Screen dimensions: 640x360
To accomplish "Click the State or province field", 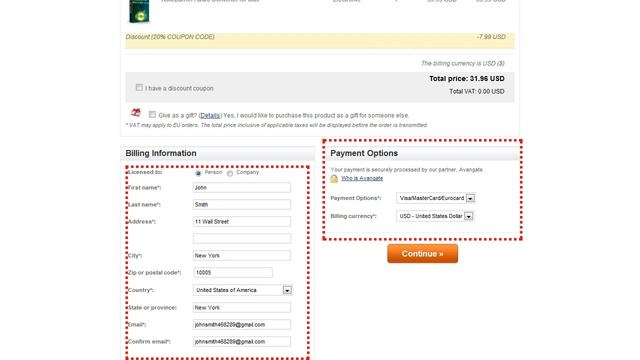I will tap(242, 307).
